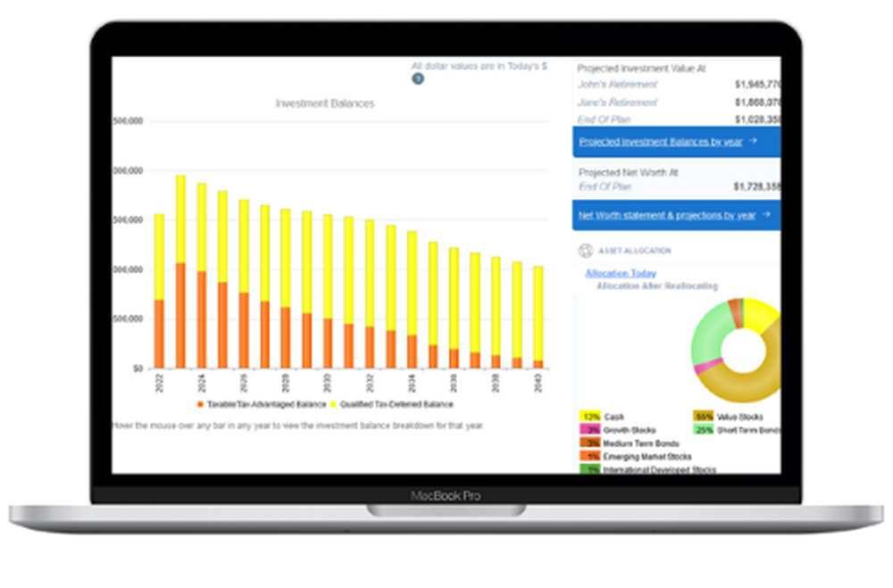
Task: Click the Investment Balances chart title
Action: point(325,104)
